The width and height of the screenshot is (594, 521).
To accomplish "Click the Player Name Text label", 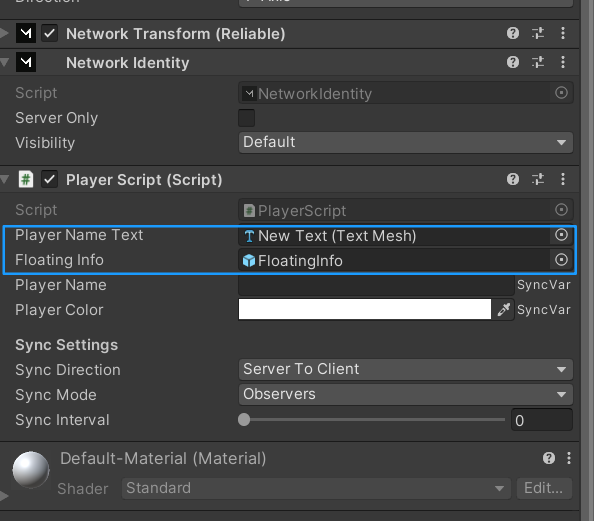I will tap(79, 235).
